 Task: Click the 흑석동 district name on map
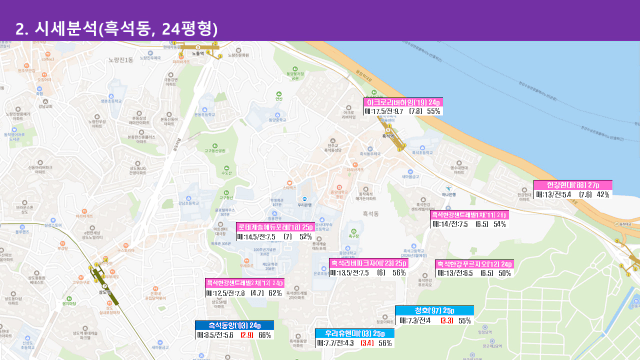pos(371,213)
